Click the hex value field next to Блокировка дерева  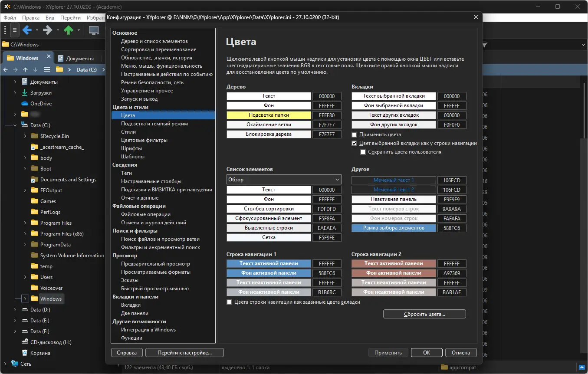(327, 134)
